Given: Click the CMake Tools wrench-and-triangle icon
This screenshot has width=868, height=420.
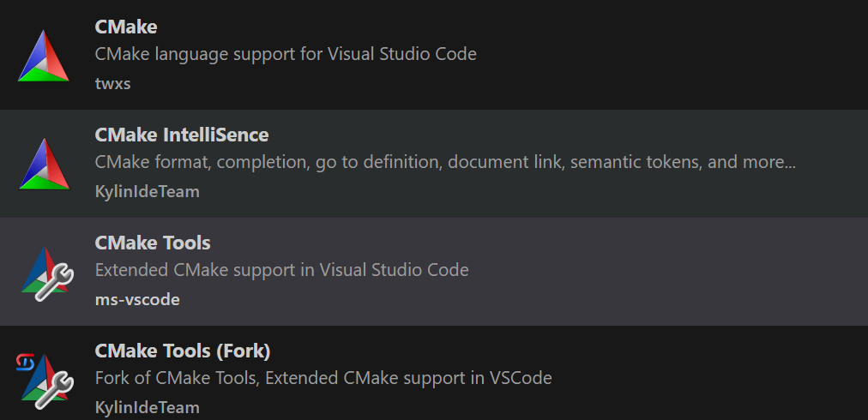Looking at the screenshot, I should (43, 271).
